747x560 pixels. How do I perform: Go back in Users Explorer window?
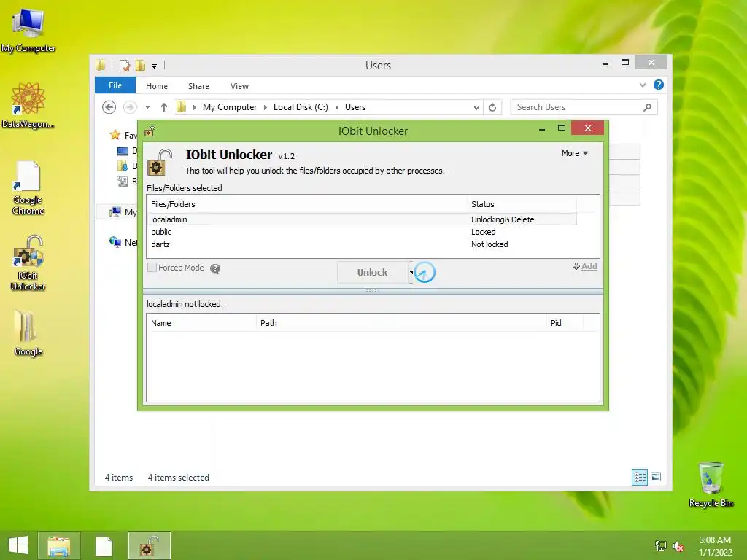[109, 107]
